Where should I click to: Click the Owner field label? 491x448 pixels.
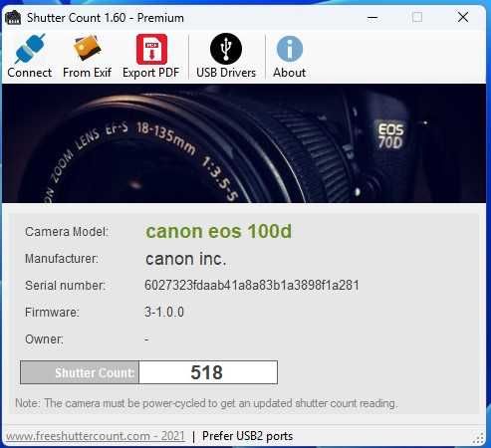point(44,339)
